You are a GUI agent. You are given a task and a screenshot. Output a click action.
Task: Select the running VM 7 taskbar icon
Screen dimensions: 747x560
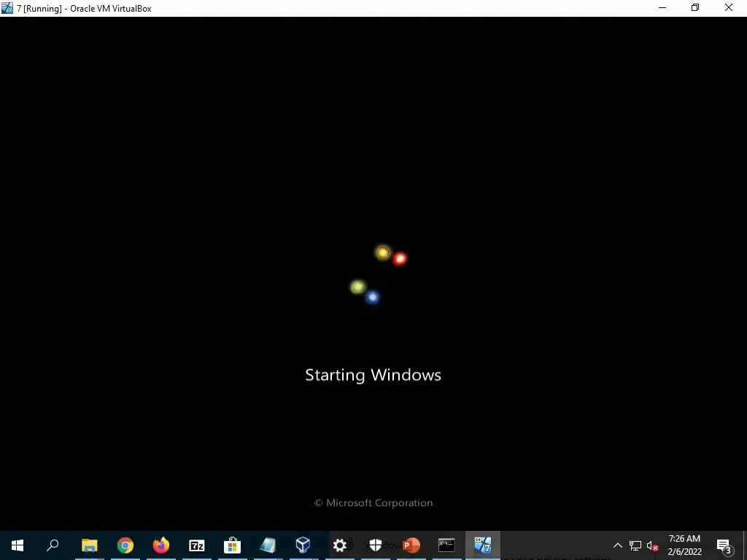(483, 545)
